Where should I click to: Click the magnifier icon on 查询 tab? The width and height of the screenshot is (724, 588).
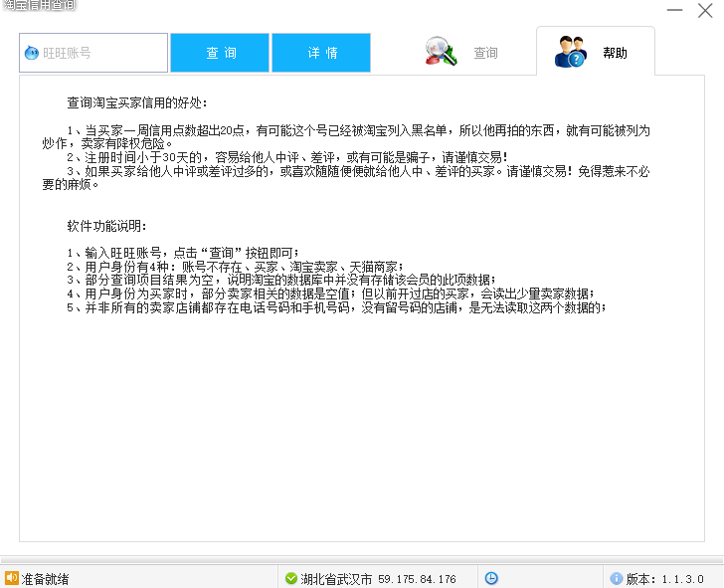[x=441, y=51]
